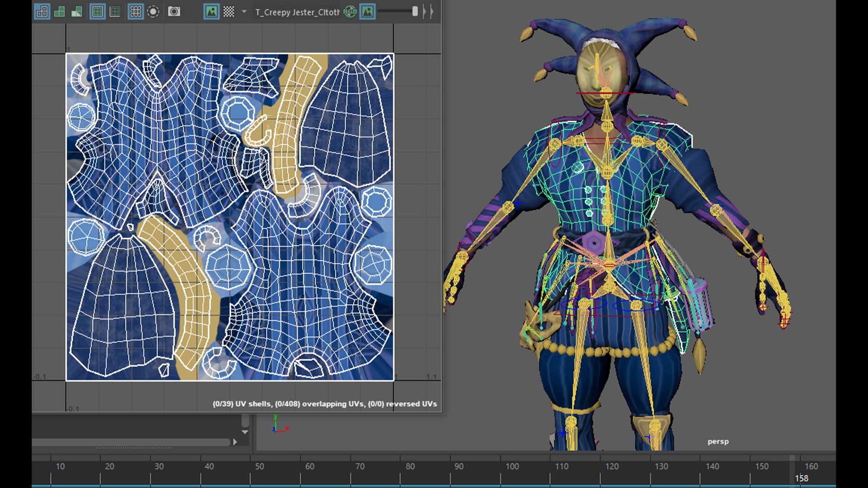This screenshot has height=488, width=868.
Task: Toggle dim image display icon
Action: click(368, 12)
